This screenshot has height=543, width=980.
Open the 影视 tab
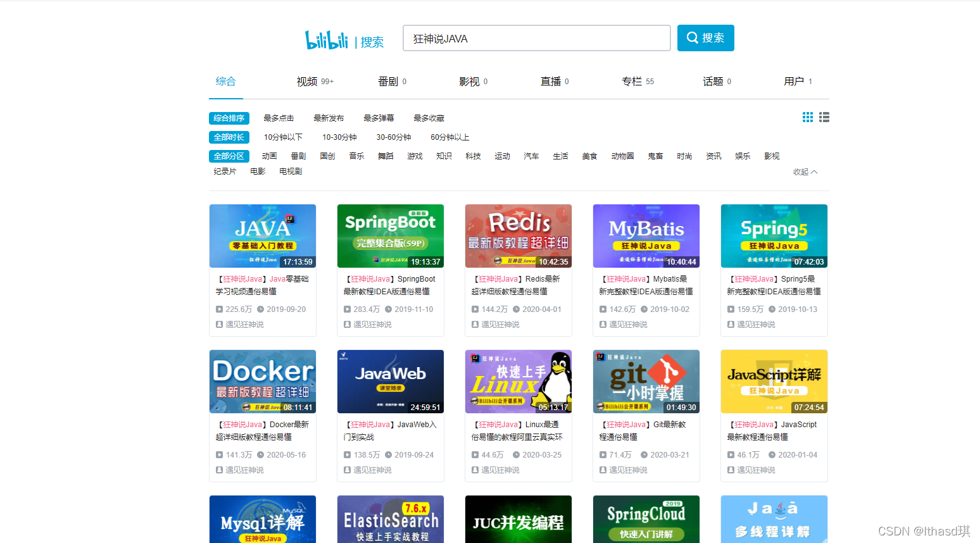tap(473, 82)
